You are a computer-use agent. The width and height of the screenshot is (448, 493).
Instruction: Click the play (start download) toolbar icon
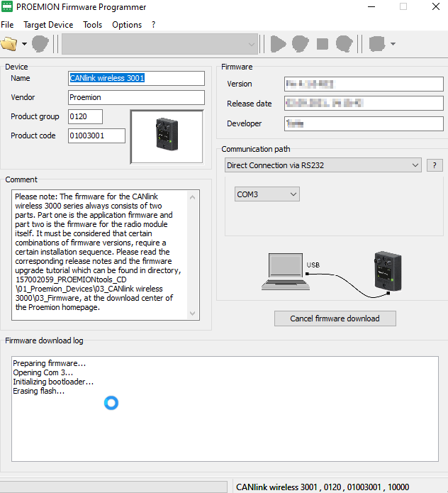point(279,44)
